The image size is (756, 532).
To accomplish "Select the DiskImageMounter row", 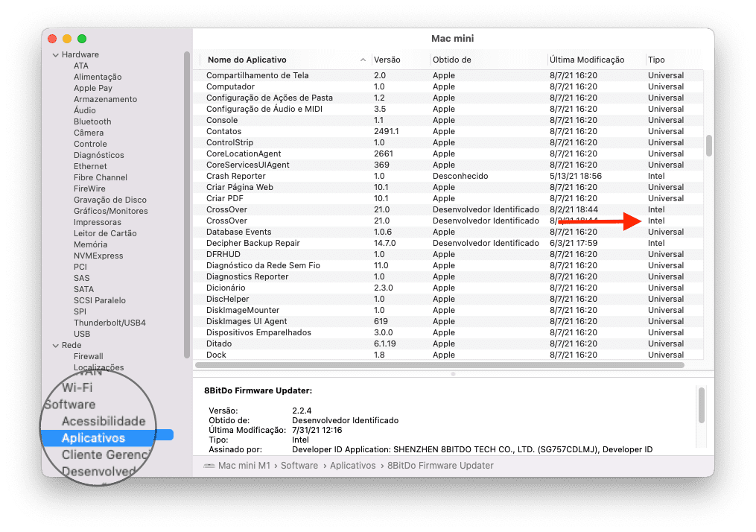I will pos(448,310).
